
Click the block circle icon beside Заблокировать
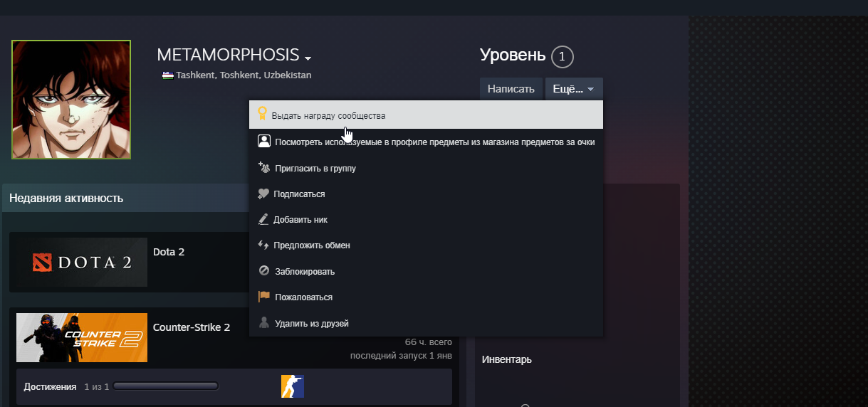(263, 271)
